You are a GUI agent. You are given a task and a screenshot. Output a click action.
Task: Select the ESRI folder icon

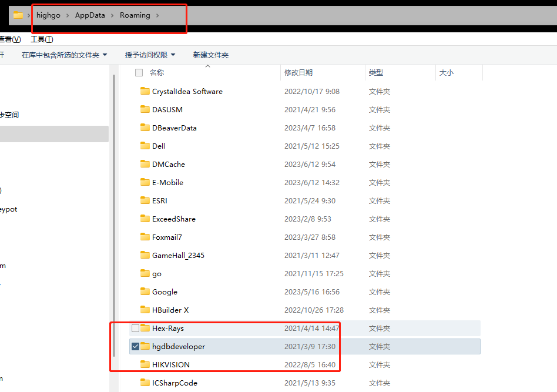(145, 200)
